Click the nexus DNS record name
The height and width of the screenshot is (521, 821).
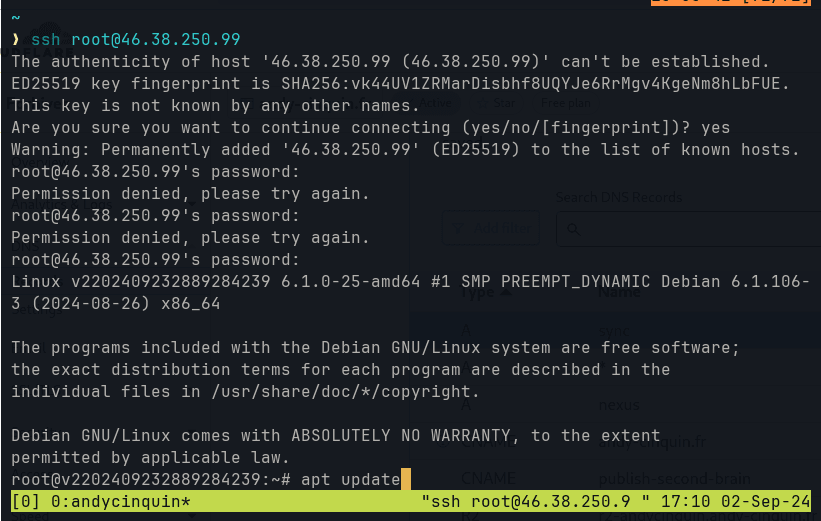pyautogui.click(x=618, y=404)
